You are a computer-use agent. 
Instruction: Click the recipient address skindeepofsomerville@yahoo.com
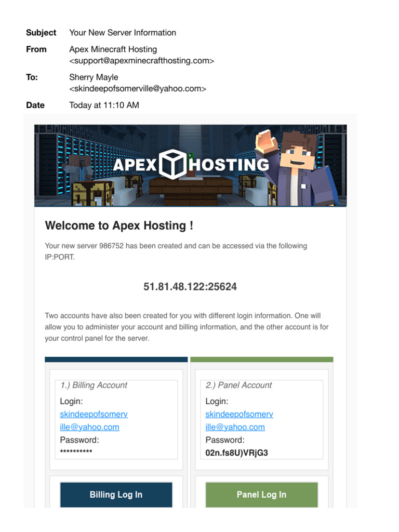138,89
